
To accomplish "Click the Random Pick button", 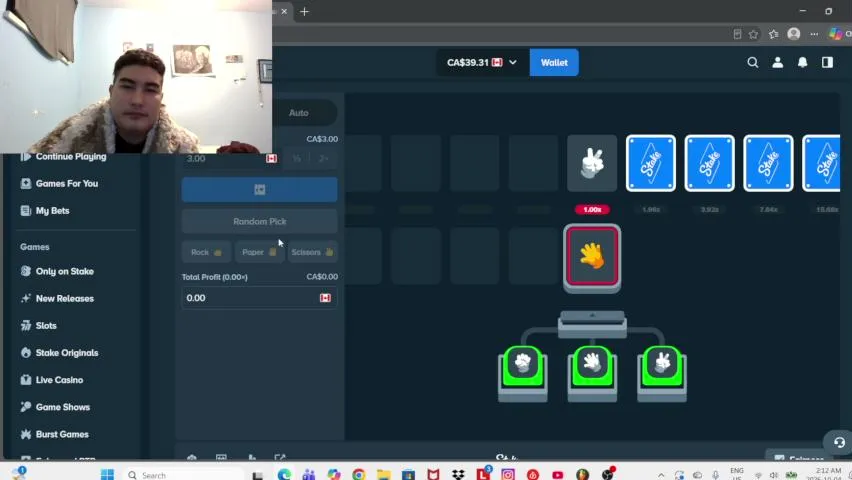I will [x=259, y=221].
